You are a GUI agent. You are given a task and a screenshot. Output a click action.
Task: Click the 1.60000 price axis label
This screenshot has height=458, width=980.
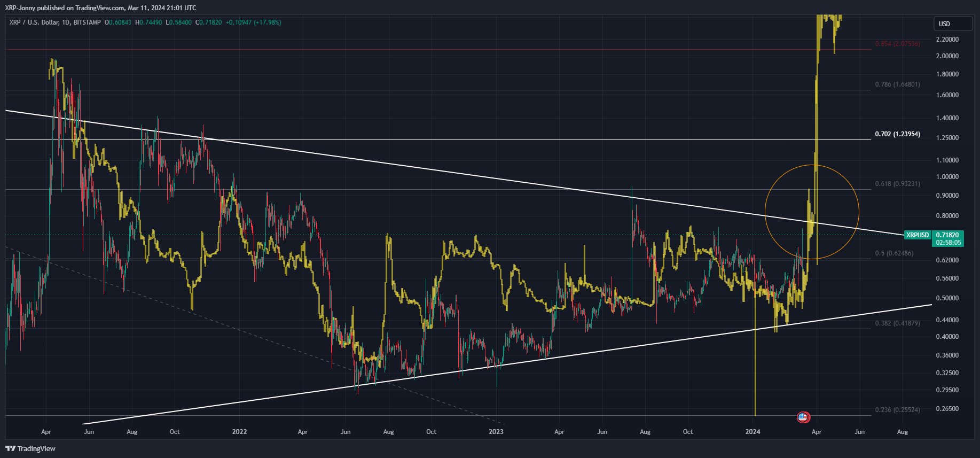pyautogui.click(x=947, y=95)
